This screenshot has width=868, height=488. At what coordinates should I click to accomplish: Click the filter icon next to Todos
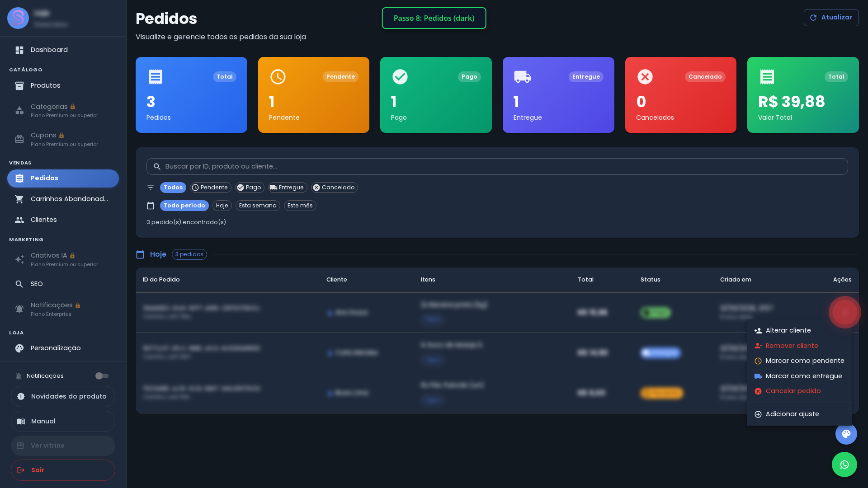tap(151, 188)
